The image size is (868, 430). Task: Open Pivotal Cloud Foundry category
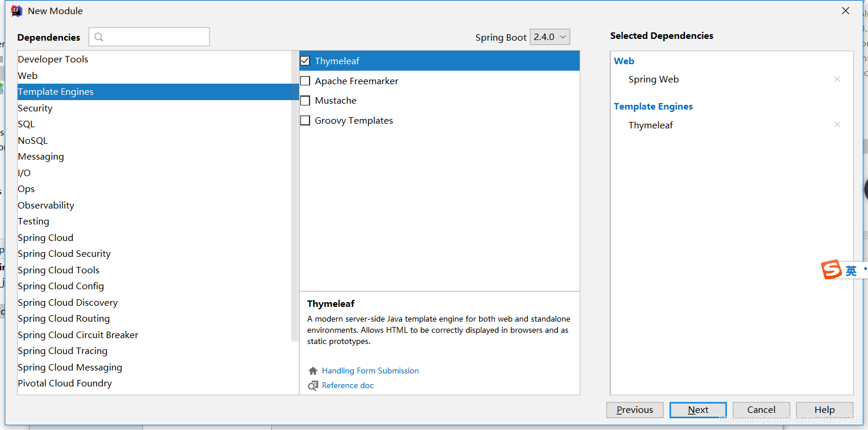pyautogui.click(x=154, y=383)
